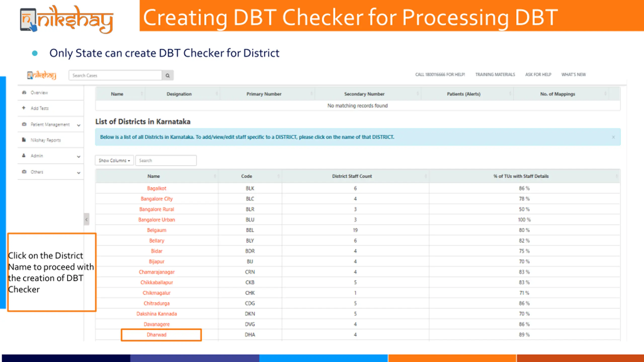This screenshot has height=362, width=644.
Task: Open Add Tests in the sidebar
Action: pyautogui.click(x=40, y=108)
